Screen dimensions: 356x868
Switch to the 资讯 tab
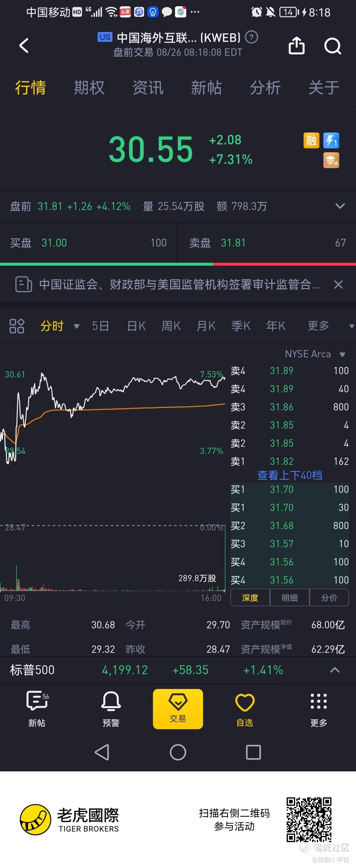(148, 88)
